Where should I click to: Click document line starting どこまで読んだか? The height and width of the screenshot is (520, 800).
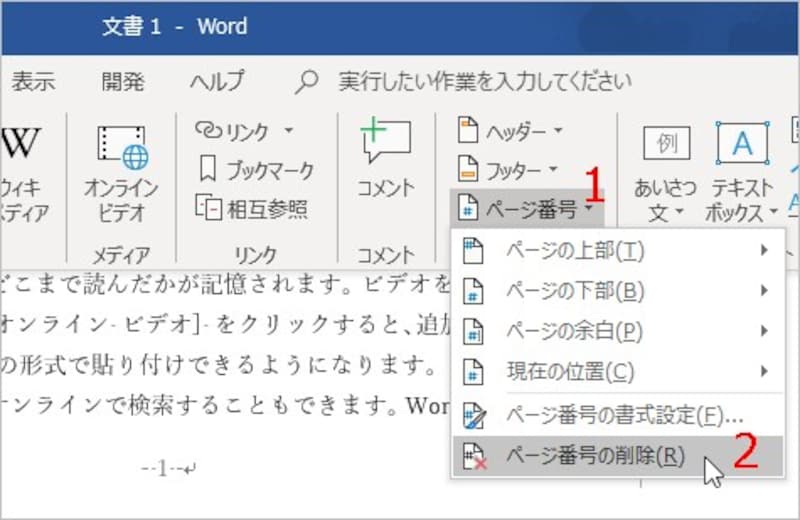pos(225,285)
